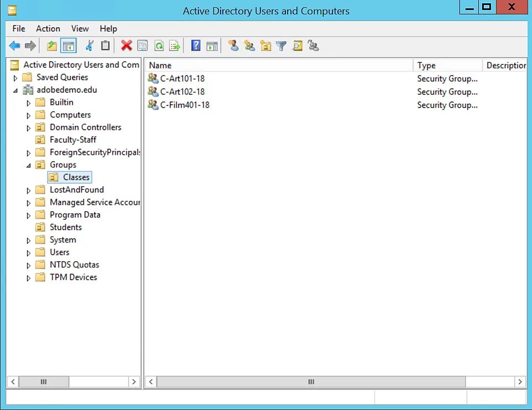Screen dimensions: 532x410
Task: Select the Students OU
Action: click(x=66, y=227)
